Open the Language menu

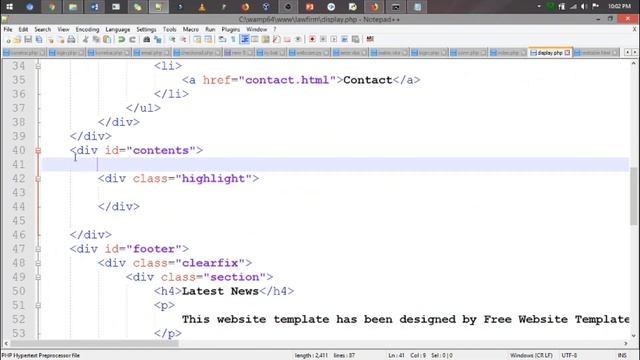click(118, 29)
